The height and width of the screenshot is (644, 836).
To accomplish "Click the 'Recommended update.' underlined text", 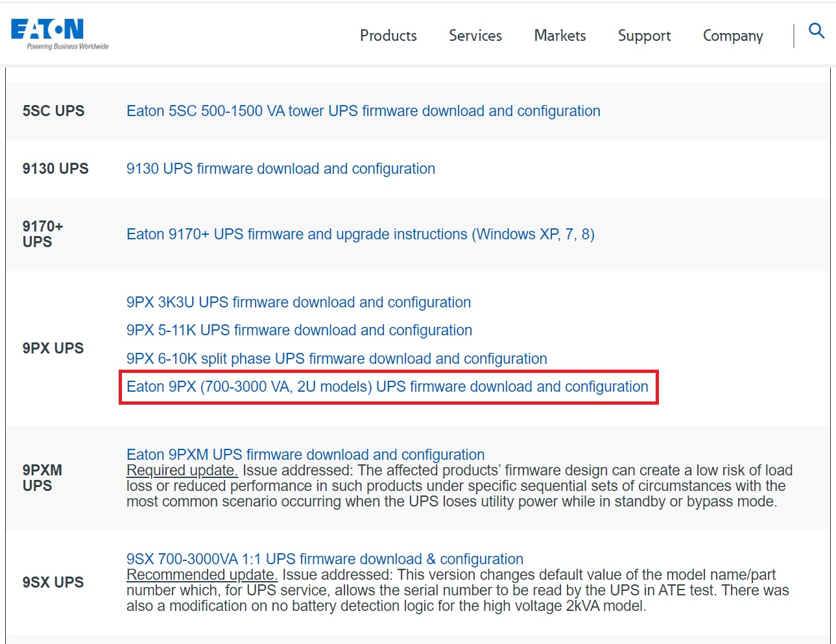I will pyautogui.click(x=202, y=575).
